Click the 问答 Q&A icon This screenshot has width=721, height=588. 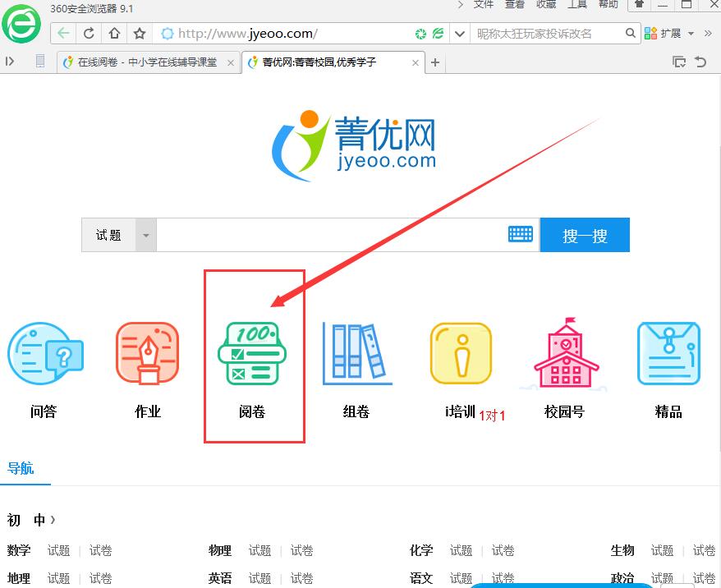(44, 354)
